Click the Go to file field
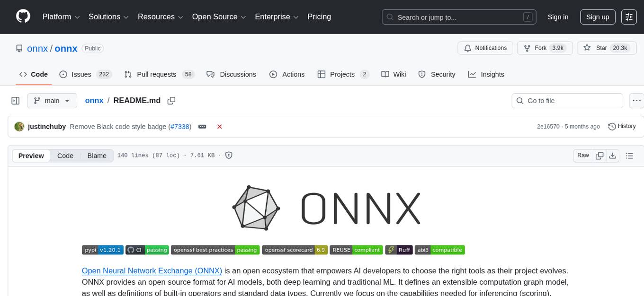644x296 pixels. coord(567,100)
